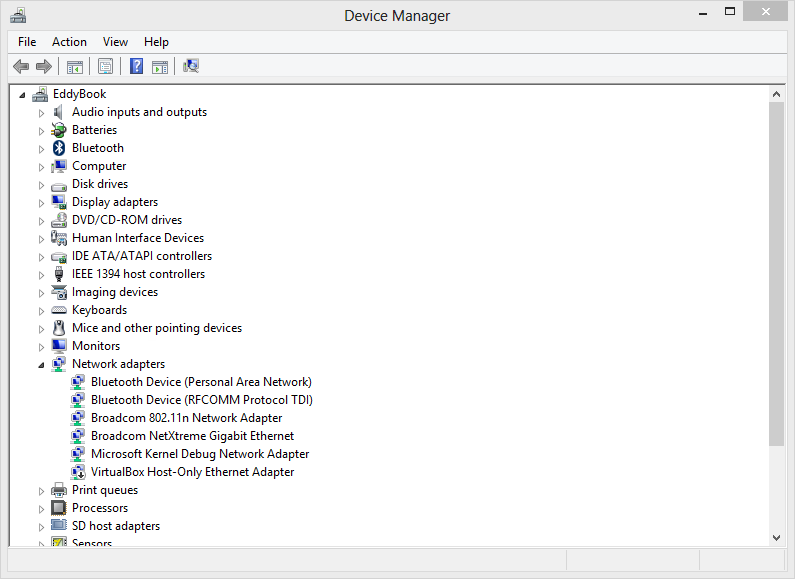Click the Forward arrow toolbar button
This screenshot has height=579, width=795.
(43, 66)
